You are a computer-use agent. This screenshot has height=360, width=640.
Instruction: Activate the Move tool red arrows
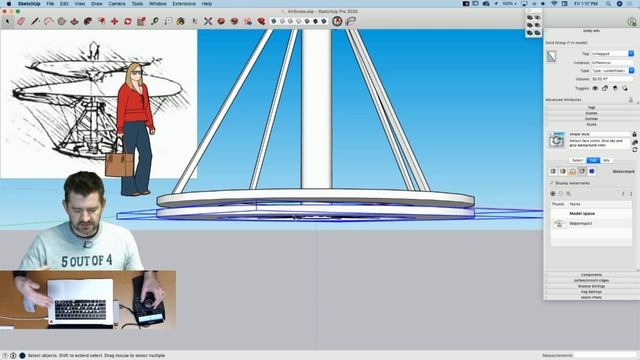click(114, 21)
